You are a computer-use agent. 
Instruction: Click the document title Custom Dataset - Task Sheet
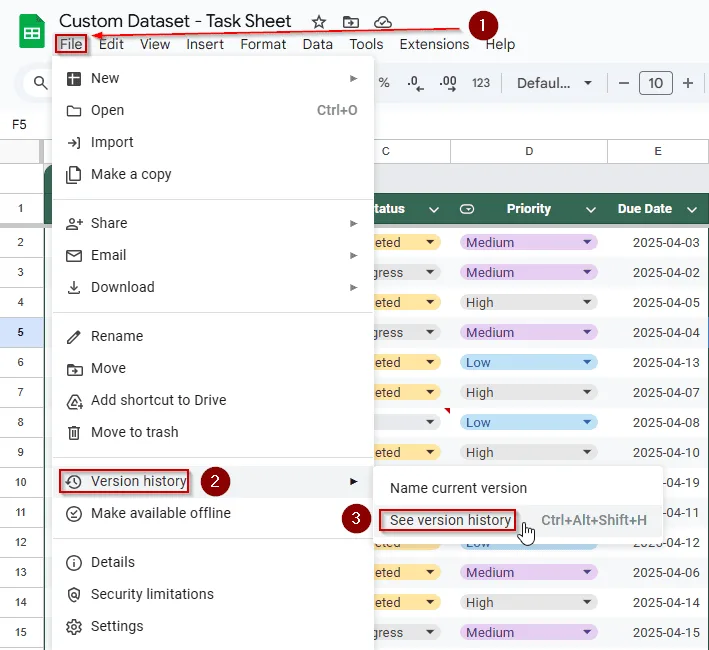tap(175, 21)
